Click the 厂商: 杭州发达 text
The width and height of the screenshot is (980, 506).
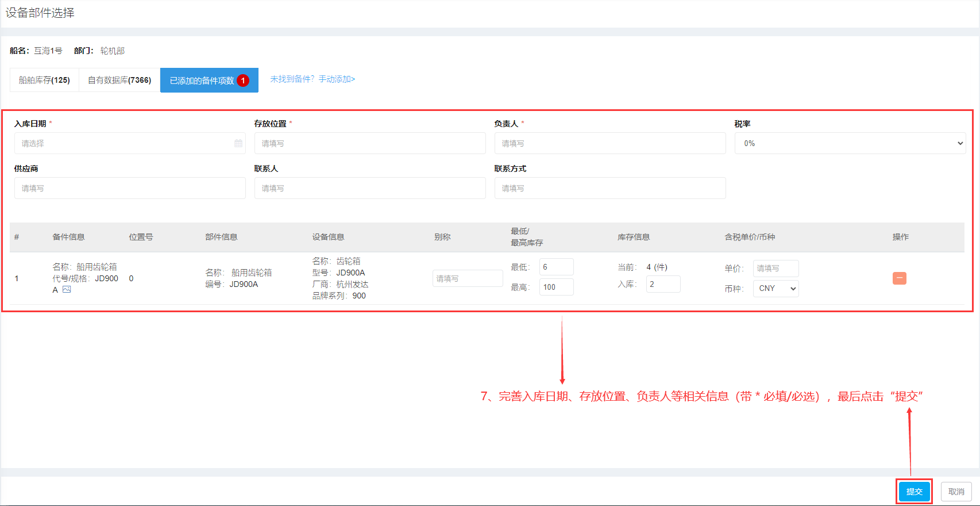point(340,284)
